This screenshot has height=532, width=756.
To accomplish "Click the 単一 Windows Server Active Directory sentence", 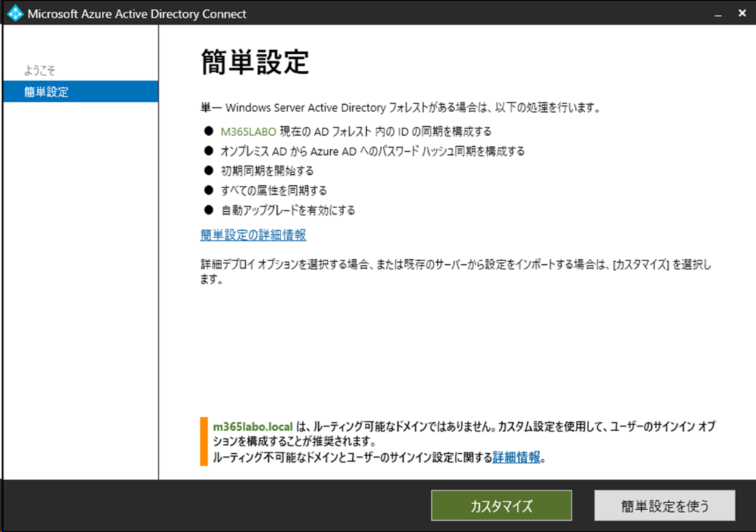I will 400,108.
